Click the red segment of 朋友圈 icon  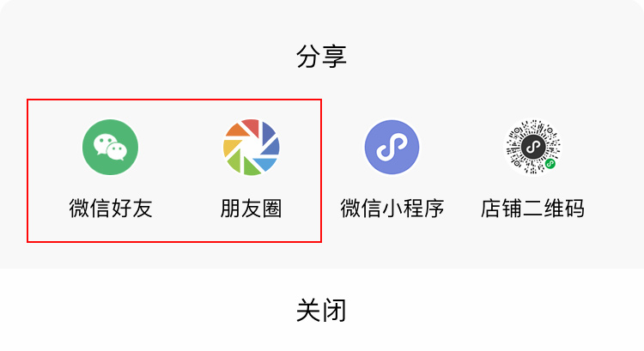[x=252, y=126]
